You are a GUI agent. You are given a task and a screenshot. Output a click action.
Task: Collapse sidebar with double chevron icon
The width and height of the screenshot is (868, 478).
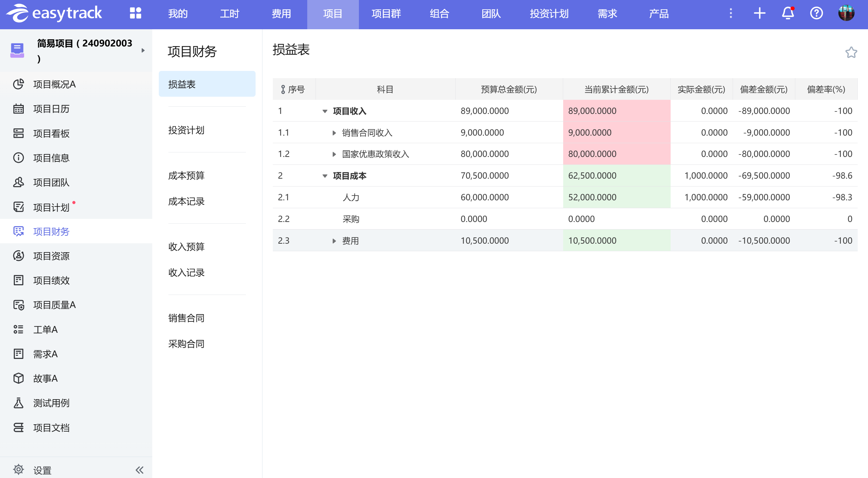(x=139, y=470)
